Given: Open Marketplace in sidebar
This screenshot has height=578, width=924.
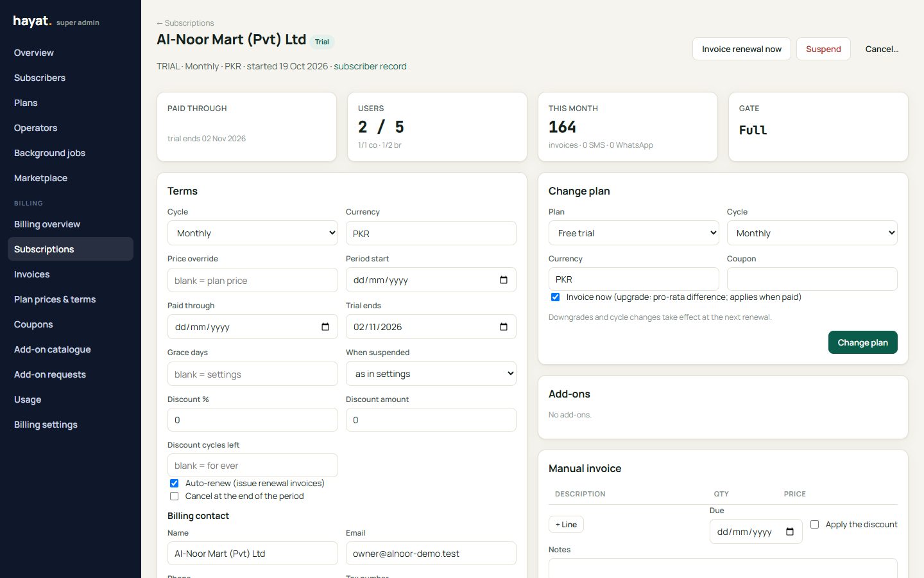Looking at the screenshot, I should [x=71, y=178].
